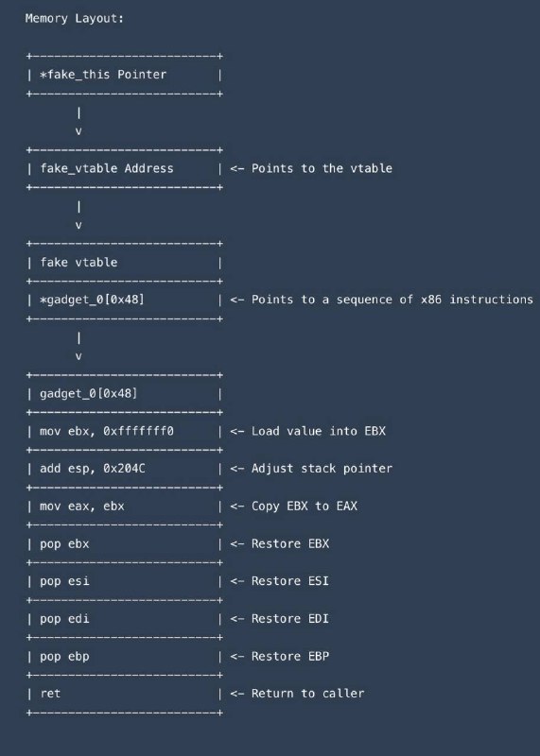Select the *fake_this Pointer box

tap(125, 75)
